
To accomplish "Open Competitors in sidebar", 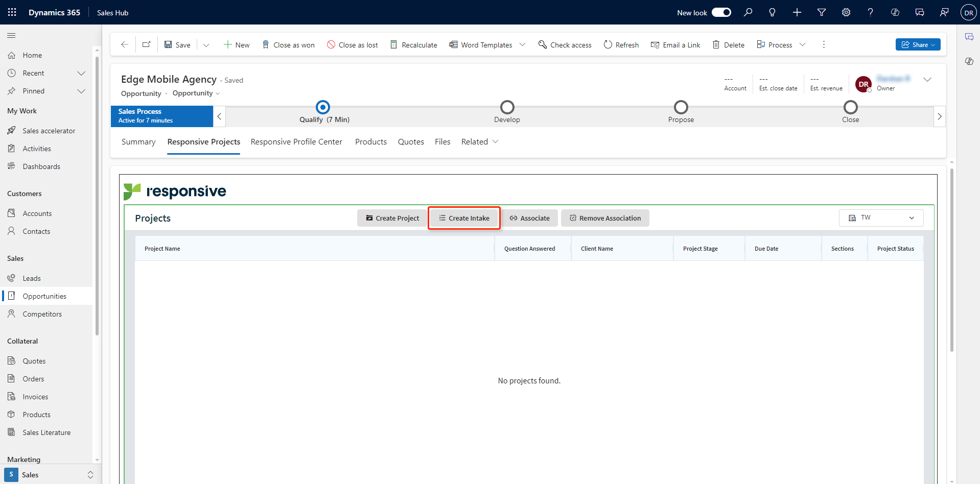I will click(46, 314).
